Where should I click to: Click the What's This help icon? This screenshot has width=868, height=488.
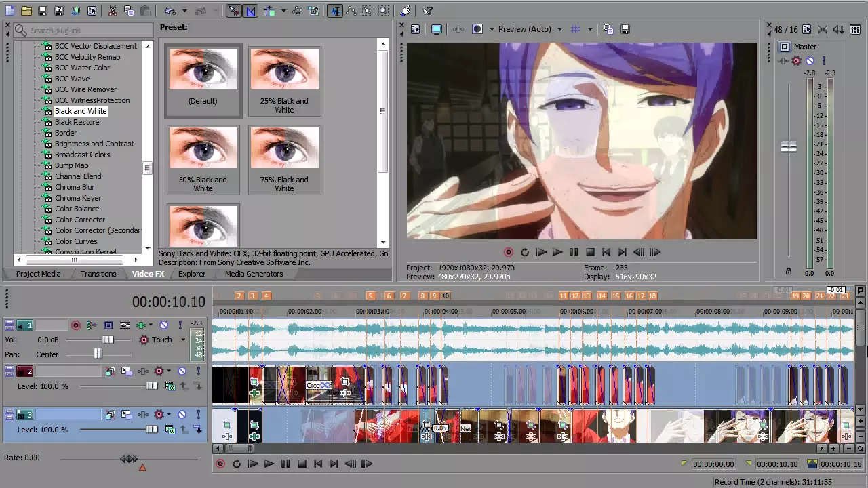[x=428, y=11]
